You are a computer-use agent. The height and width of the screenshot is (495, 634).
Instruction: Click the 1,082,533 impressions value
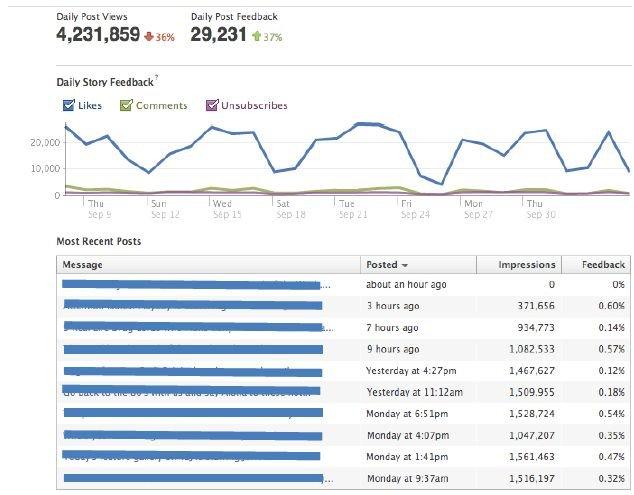tap(532, 349)
